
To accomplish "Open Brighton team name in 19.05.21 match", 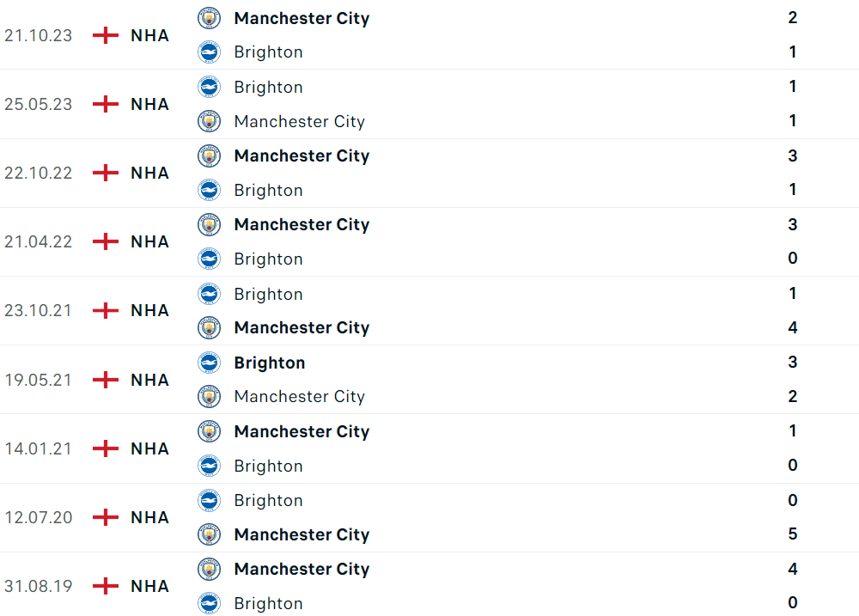I will click(x=269, y=363).
